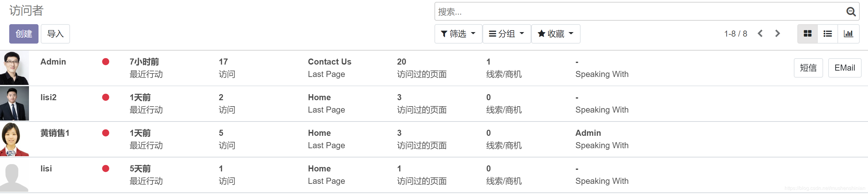This screenshot has width=868, height=194.
Task: Click the search magnifier icon
Action: point(850,12)
